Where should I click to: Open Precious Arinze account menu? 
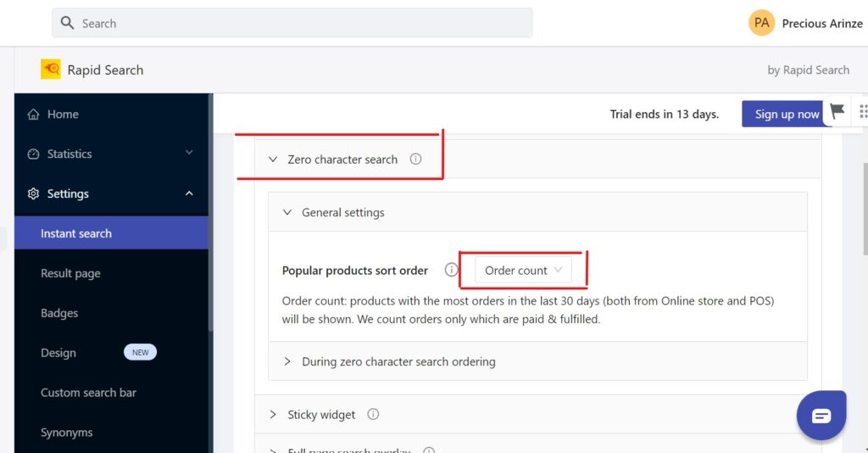822,23
